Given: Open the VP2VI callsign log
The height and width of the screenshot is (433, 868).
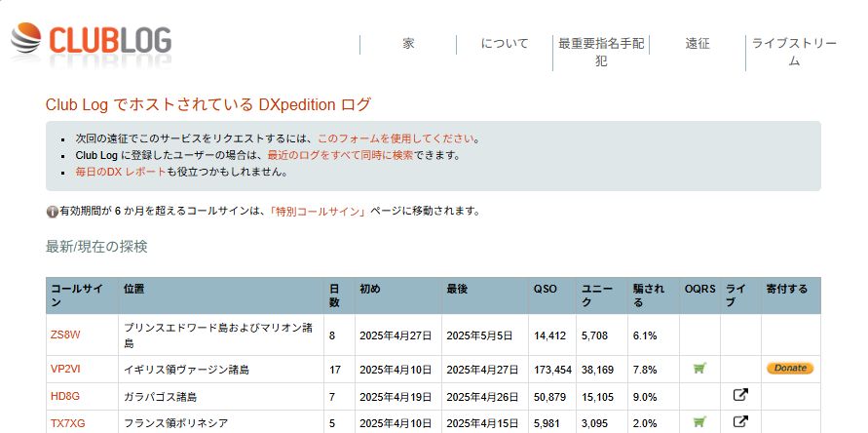Looking at the screenshot, I should pos(65,369).
